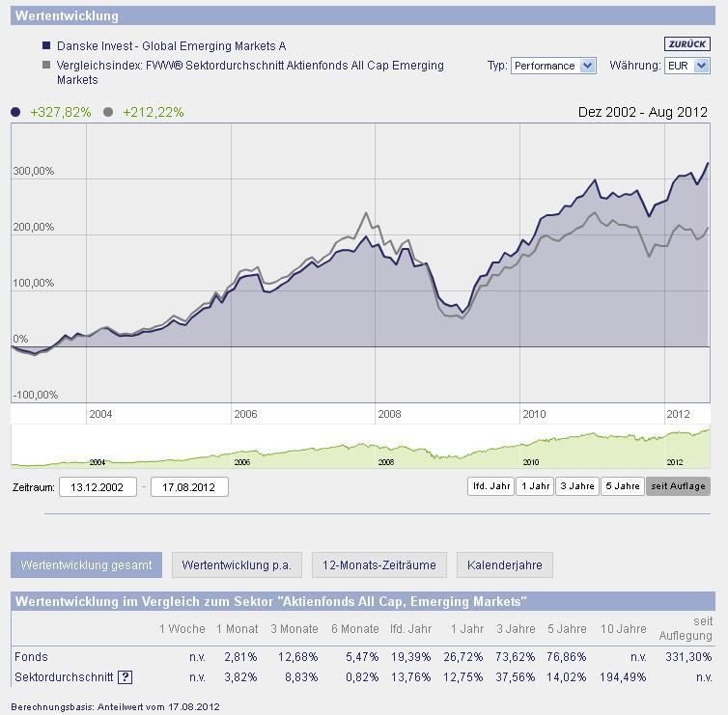
Task: Click the blue performance dot beside +327,82%
Action: point(15,112)
